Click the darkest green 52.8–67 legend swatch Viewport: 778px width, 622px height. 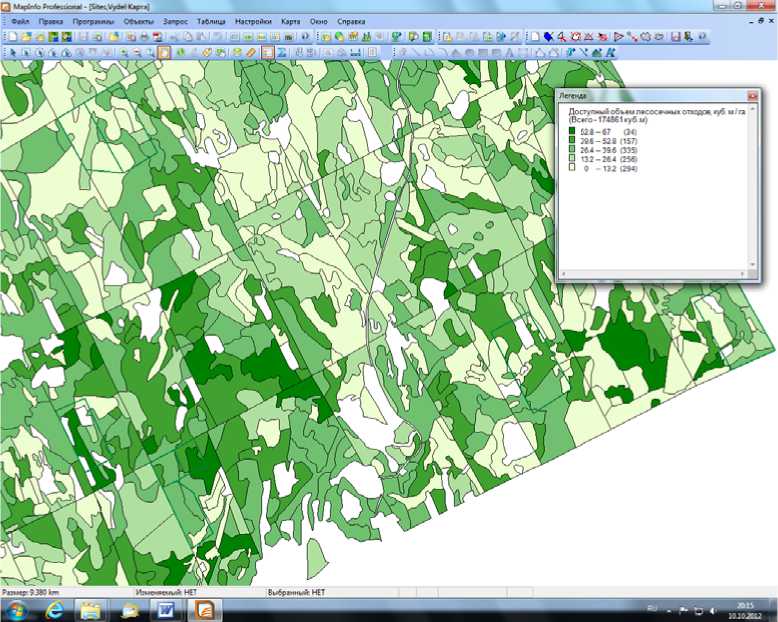point(572,132)
